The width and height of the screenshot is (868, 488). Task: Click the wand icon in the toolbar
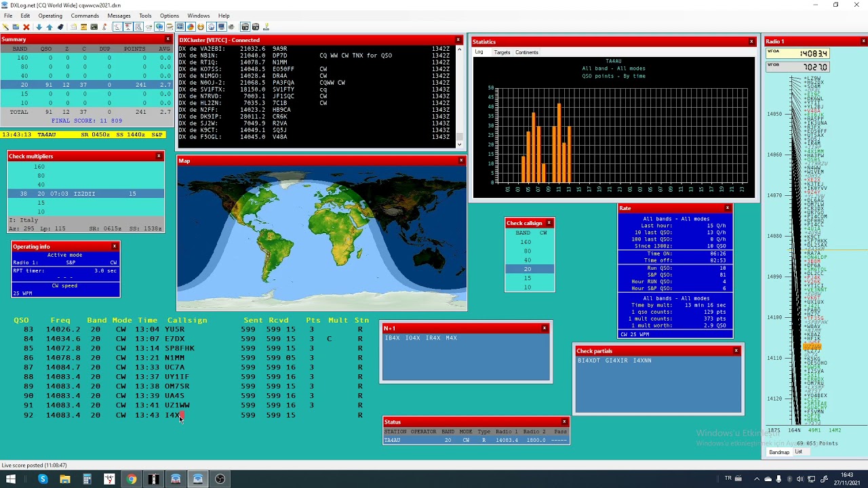click(5, 27)
